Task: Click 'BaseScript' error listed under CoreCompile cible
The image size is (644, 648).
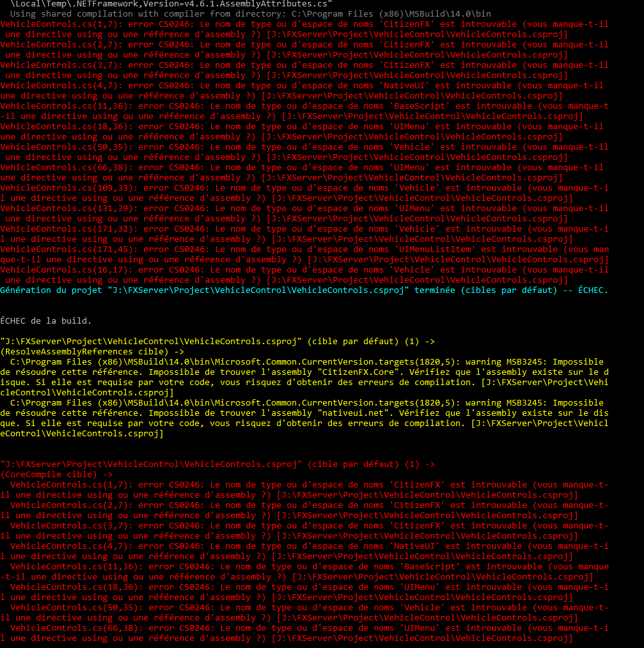Action: (304, 571)
